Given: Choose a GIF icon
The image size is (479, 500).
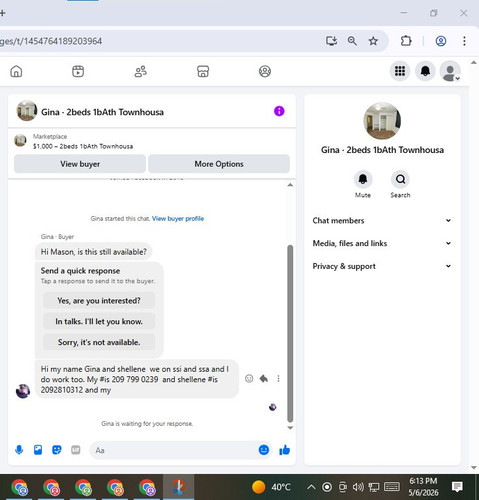Looking at the screenshot, I should pyautogui.click(x=76, y=450).
